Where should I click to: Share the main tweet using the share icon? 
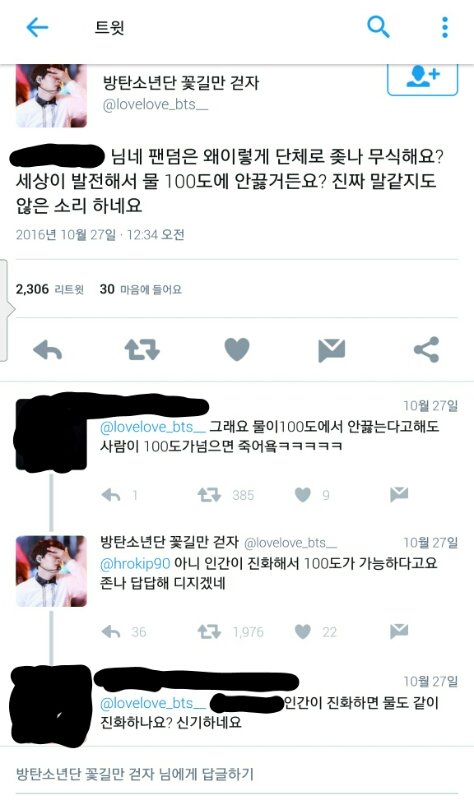coord(427,349)
